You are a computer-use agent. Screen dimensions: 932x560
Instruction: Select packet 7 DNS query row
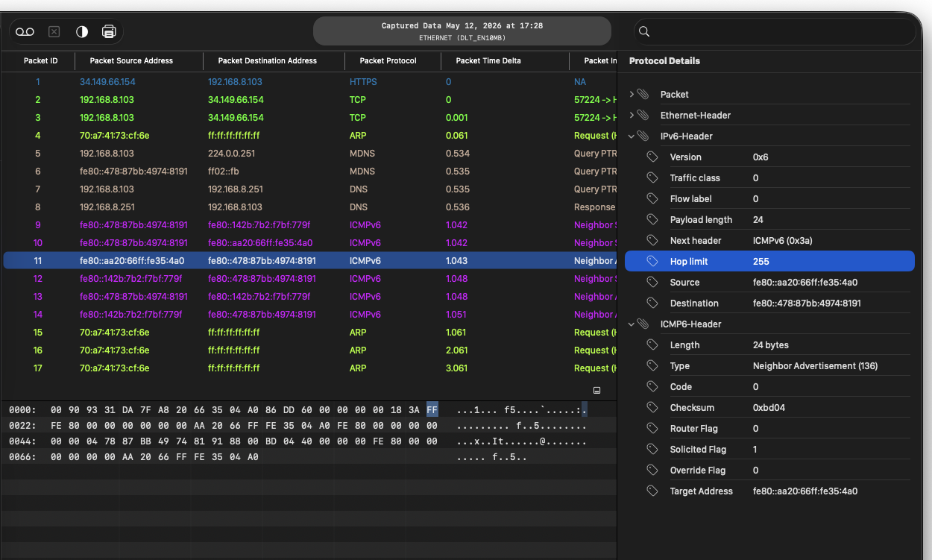[x=309, y=189]
